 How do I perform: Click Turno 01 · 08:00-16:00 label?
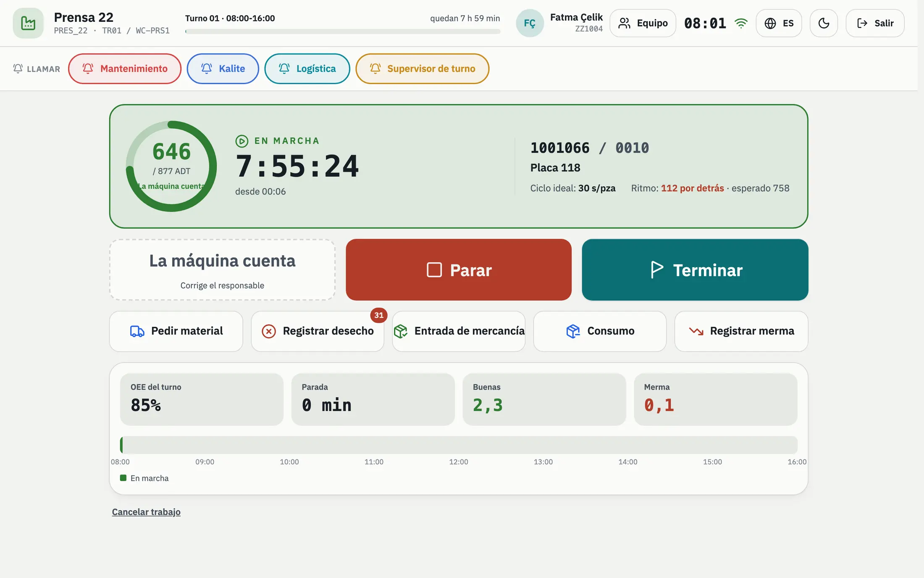point(230,18)
